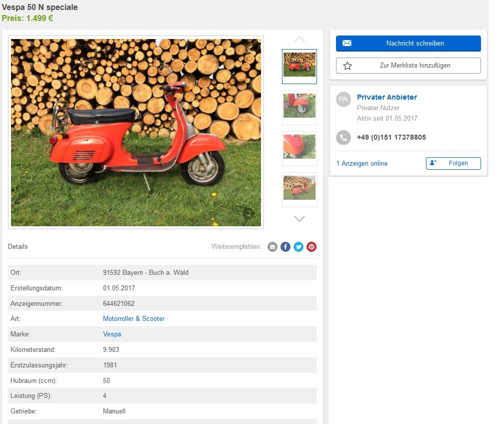Open the Privater Anbieter profile link
504x424 pixels.
coord(386,97)
